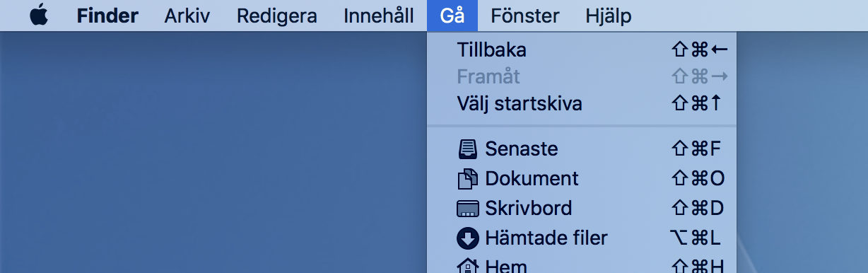
Task: Go to Dokument via menu label
Action: coord(532,179)
